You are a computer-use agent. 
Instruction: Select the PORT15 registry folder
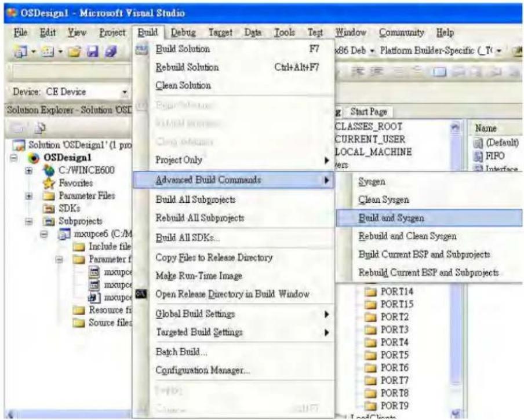396,305
